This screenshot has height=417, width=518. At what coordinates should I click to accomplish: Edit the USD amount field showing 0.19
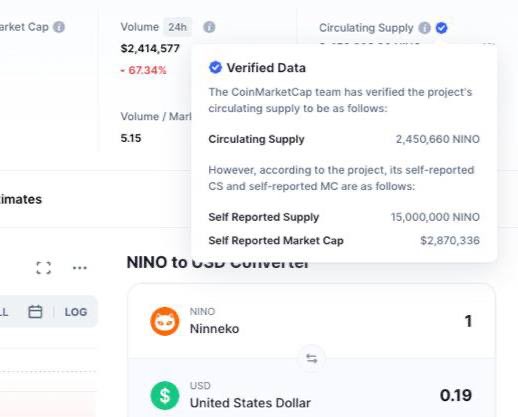(x=456, y=395)
